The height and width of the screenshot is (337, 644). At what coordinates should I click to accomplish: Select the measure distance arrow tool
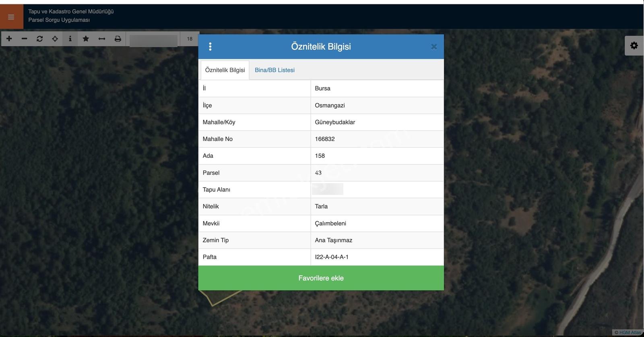click(102, 39)
